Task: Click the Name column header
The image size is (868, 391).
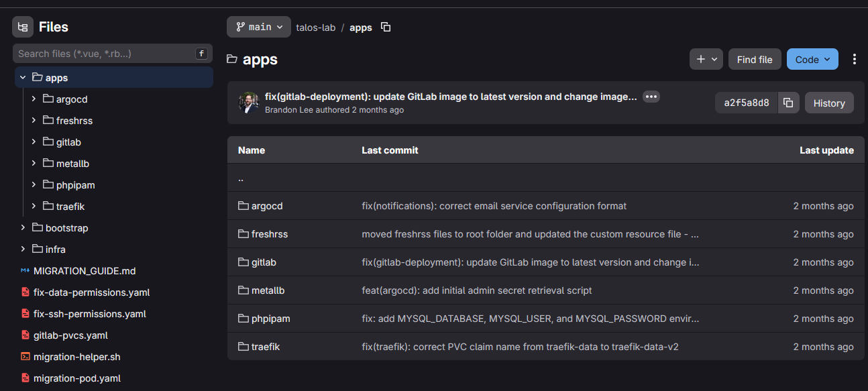Action: (x=252, y=150)
